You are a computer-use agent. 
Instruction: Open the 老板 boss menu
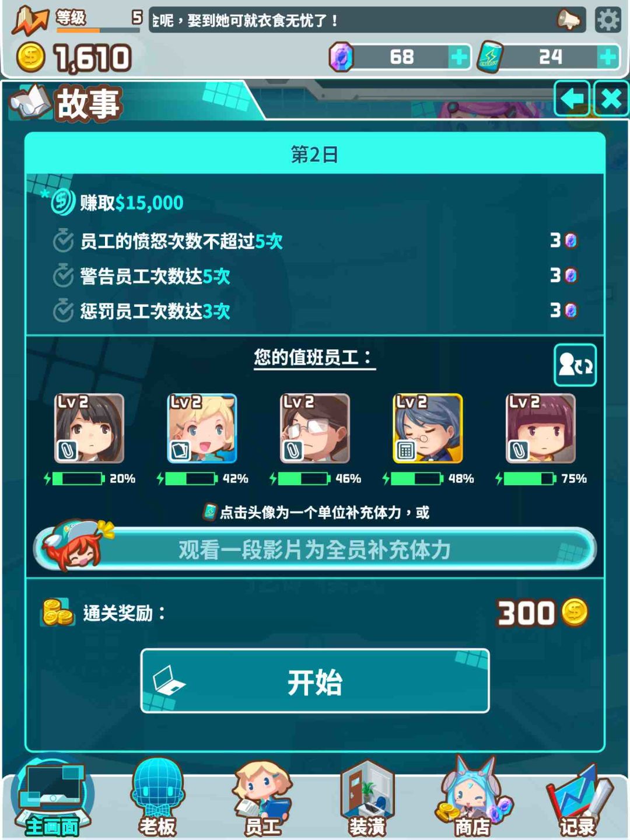click(x=157, y=797)
